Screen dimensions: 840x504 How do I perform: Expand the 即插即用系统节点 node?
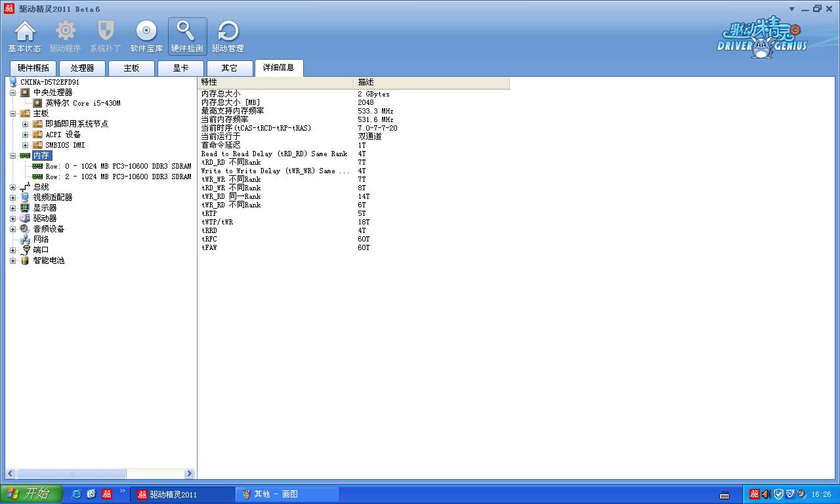tap(25, 124)
